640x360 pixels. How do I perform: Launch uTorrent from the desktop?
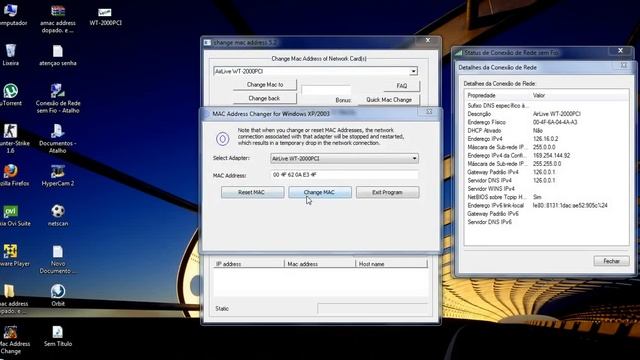point(11,95)
